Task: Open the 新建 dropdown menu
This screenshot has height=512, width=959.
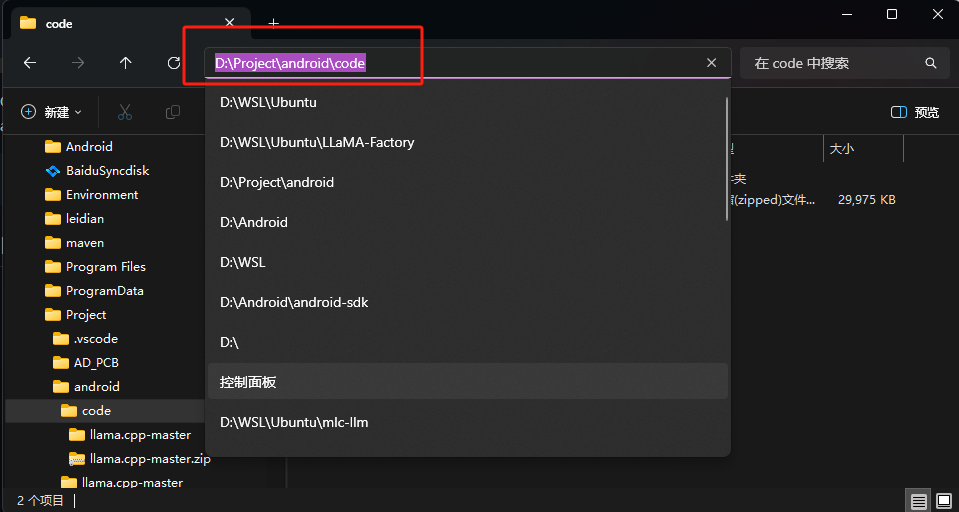Action: click(52, 112)
